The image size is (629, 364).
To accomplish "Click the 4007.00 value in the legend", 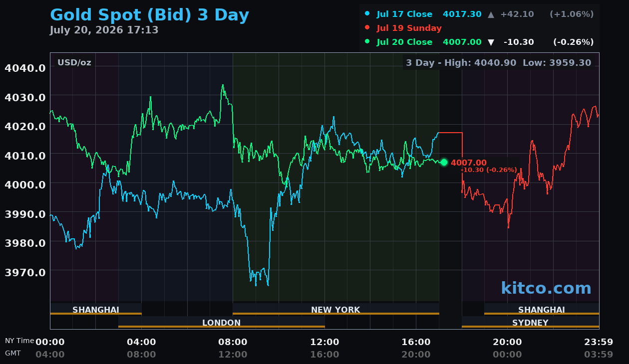I will point(462,42).
